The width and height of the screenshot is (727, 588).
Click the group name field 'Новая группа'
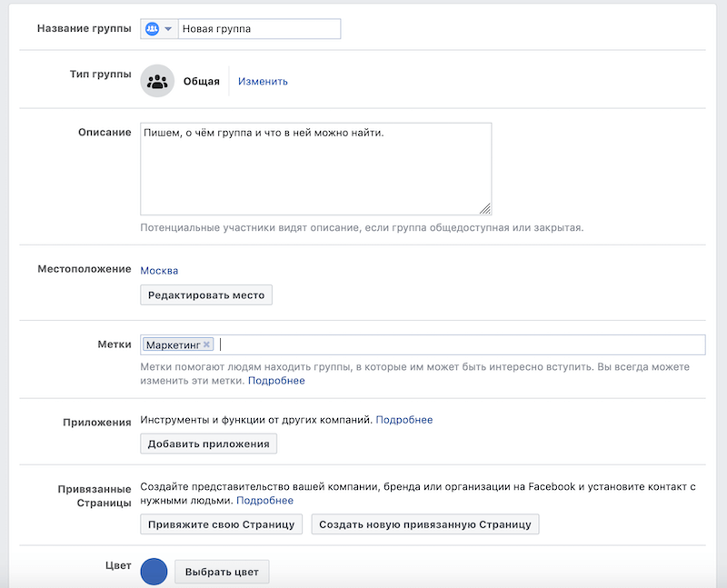coord(259,29)
